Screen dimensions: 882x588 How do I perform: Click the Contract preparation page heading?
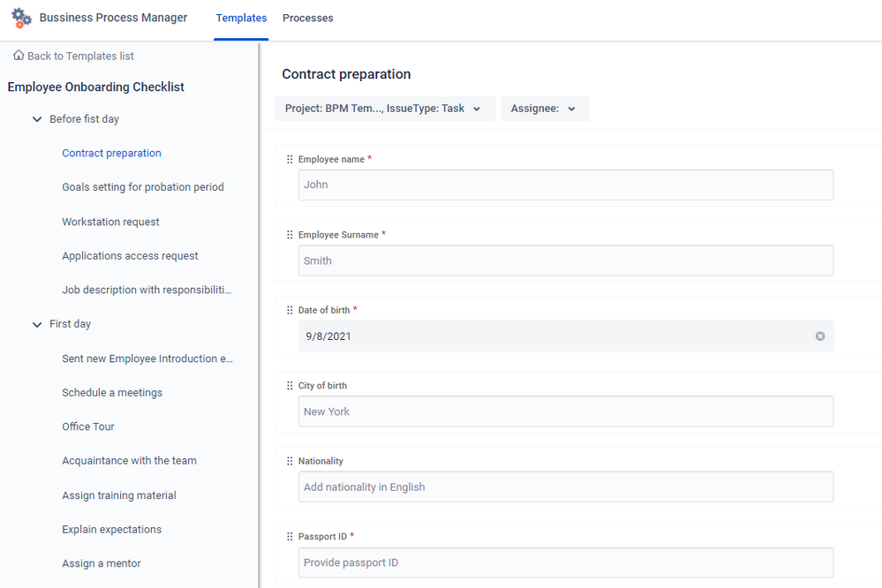click(x=346, y=74)
